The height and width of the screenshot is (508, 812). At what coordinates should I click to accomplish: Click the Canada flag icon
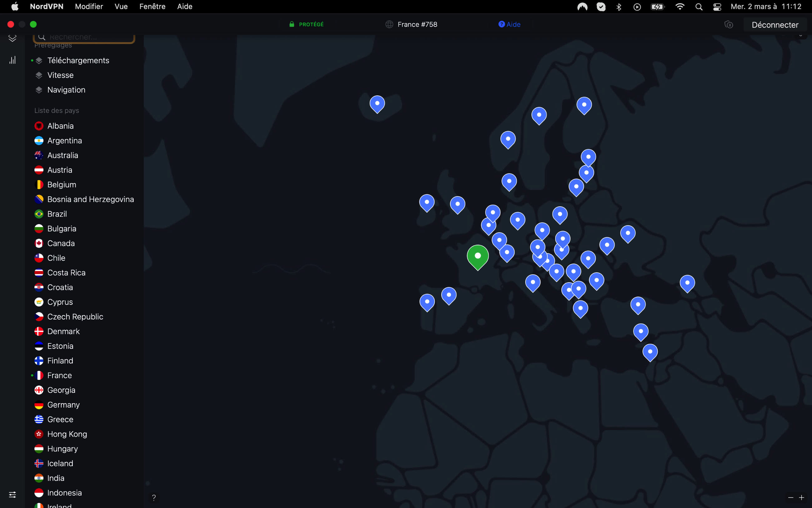39,243
